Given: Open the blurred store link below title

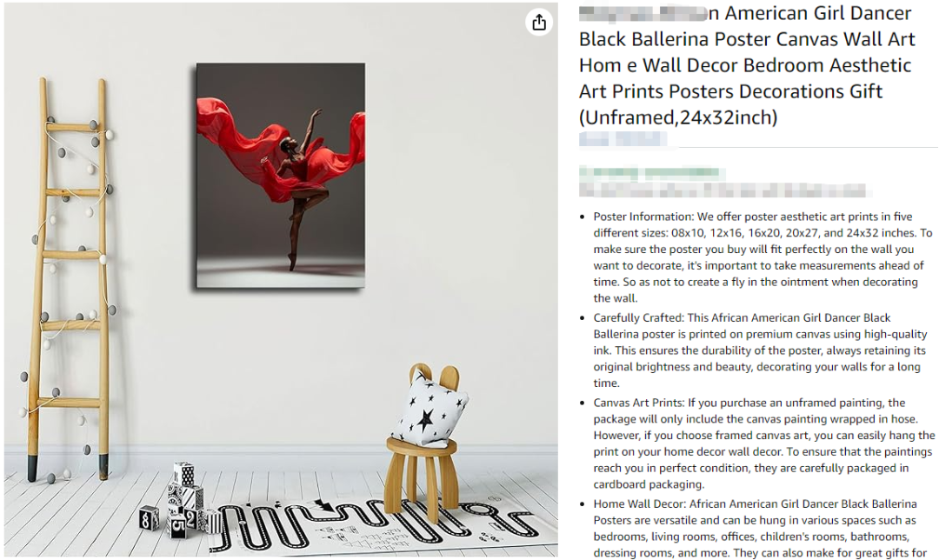Looking at the screenshot, I should click(623, 139).
